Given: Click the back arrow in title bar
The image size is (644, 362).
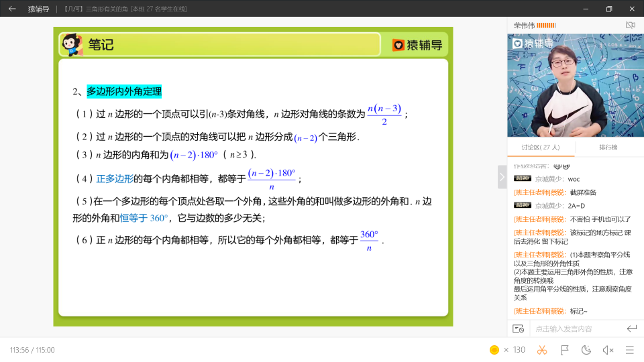Looking at the screenshot, I should coord(12,9).
